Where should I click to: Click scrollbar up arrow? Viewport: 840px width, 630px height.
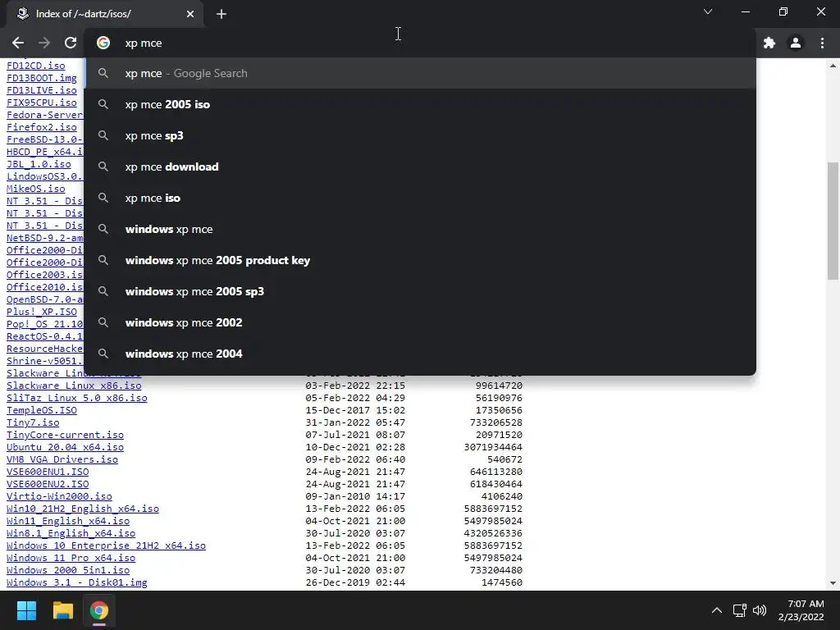coord(833,66)
